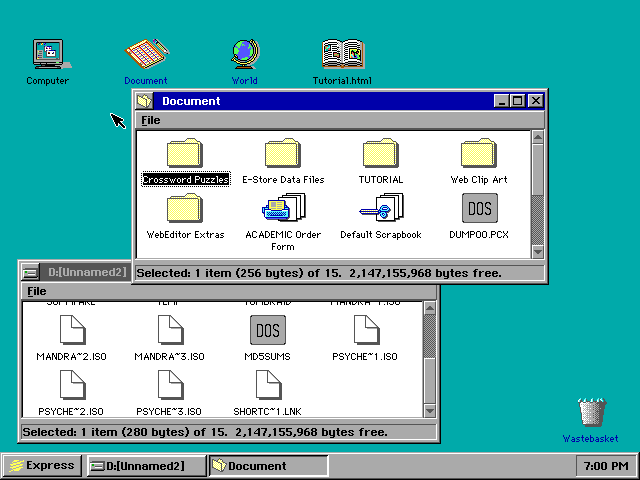The height and width of the screenshot is (480, 640).
Task: Select the ACADEMIC Order Form icon
Action: 283,209
